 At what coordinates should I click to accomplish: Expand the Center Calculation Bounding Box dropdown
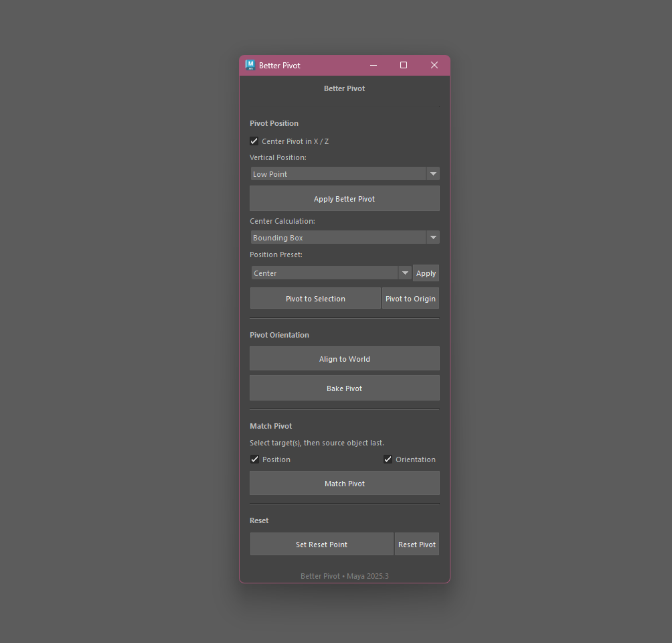[345, 237]
